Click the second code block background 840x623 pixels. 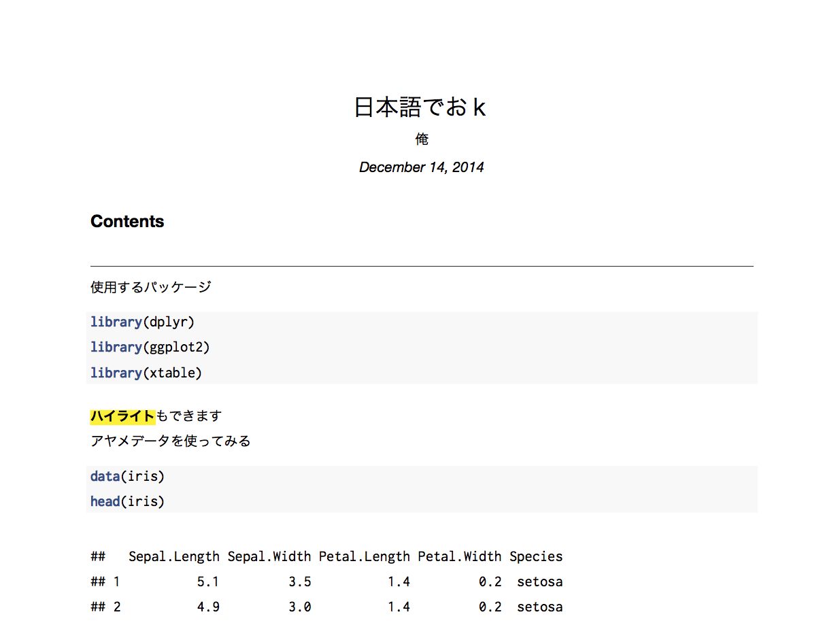point(422,488)
